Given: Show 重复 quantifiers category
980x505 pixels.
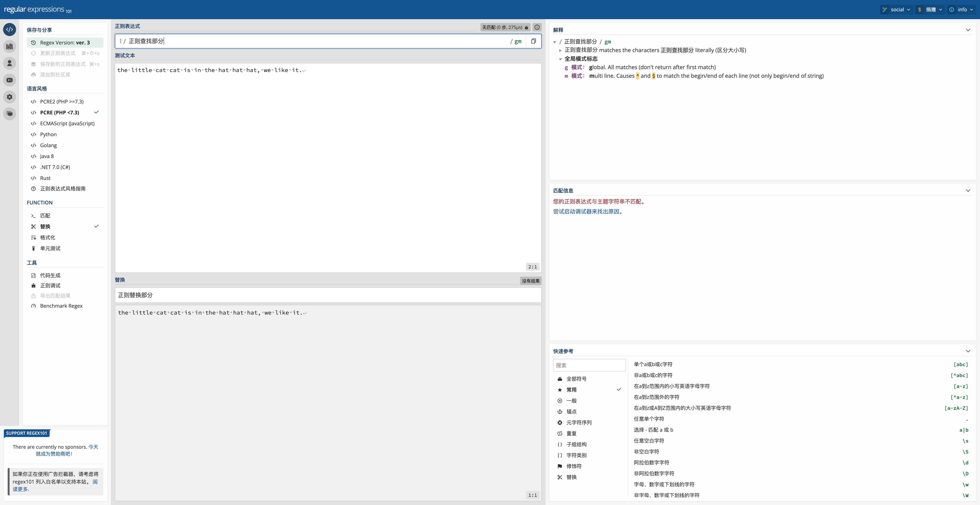Looking at the screenshot, I should tap(589, 433).
